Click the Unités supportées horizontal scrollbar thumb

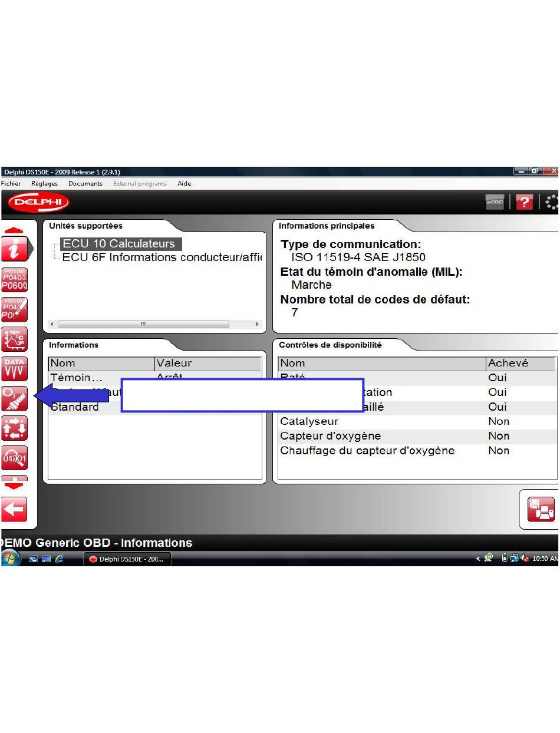[143, 324]
